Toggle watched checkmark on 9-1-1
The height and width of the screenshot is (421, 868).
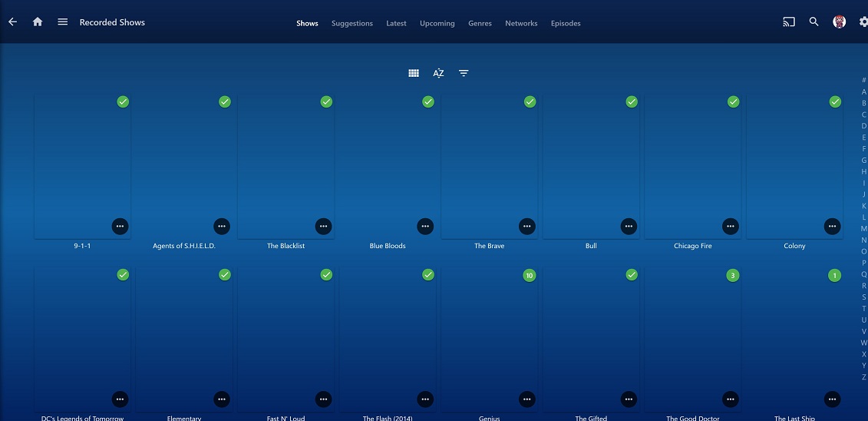[x=123, y=101]
